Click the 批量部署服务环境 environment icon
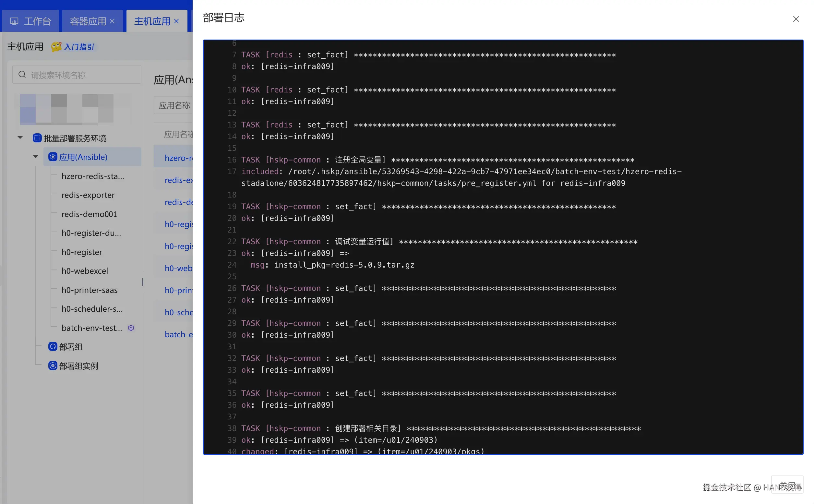Image resolution: width=814 pixels, height=504 pixels. (x=37, y=138)
